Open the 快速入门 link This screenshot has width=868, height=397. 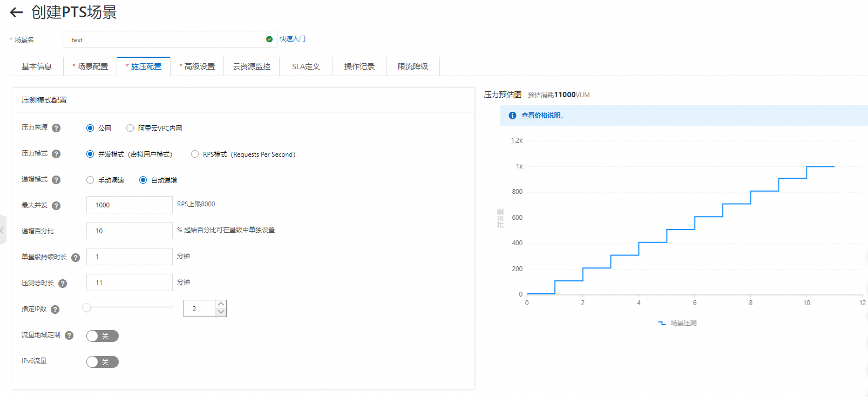(293, 39)
